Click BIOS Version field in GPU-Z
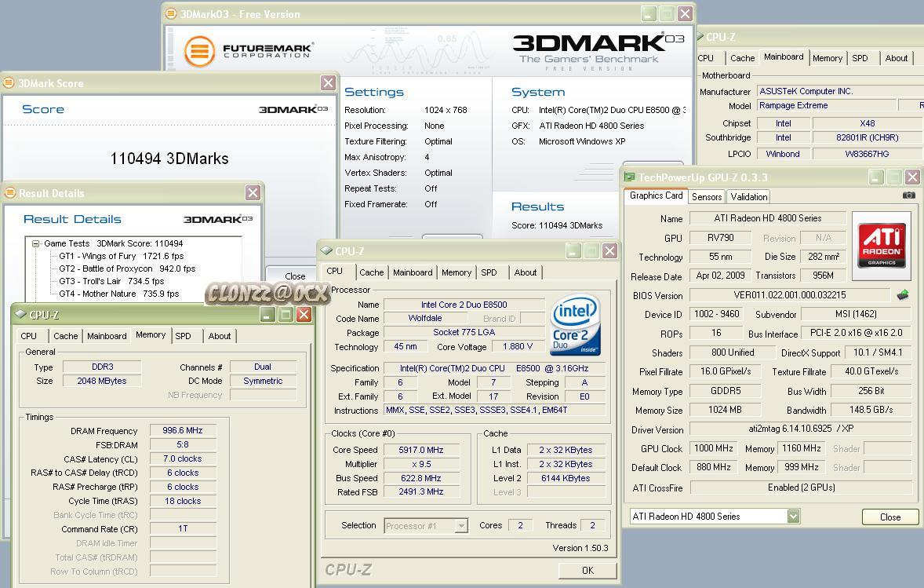 point(790,295)
